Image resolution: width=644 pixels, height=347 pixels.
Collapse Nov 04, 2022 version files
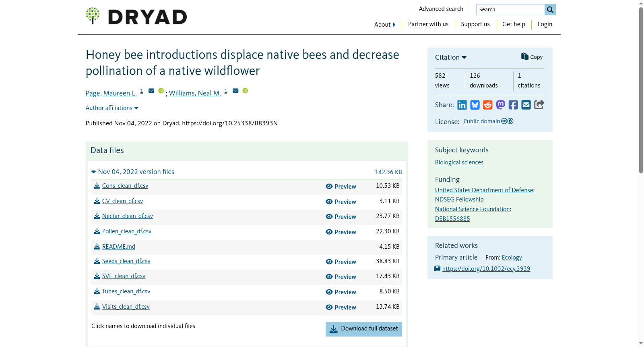133,172
